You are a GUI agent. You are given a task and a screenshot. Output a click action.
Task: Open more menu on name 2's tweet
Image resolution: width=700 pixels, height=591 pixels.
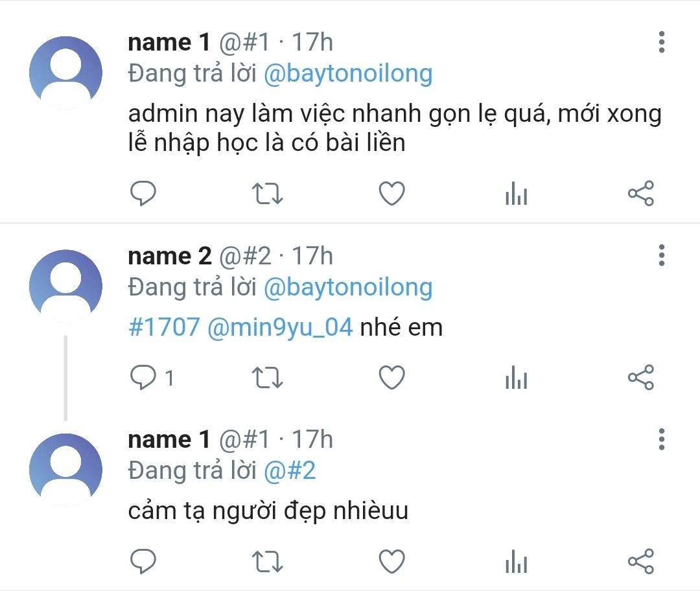coord(662,255)
